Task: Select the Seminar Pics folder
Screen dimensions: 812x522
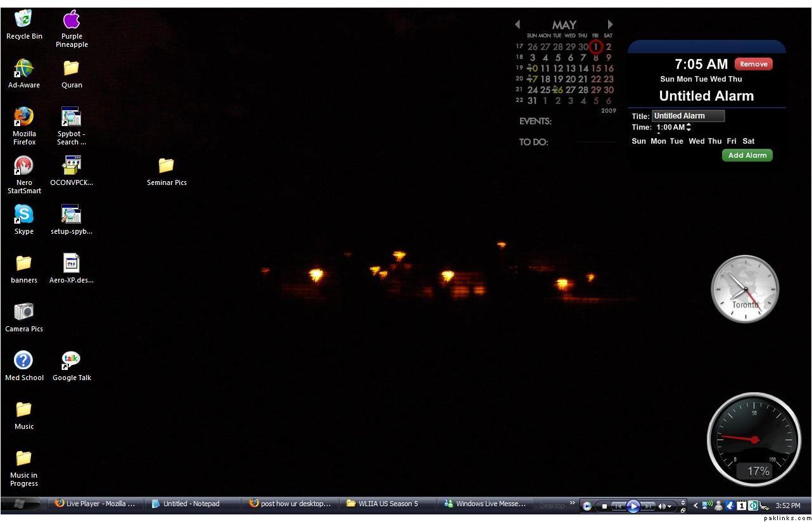Action: point(167,166)
